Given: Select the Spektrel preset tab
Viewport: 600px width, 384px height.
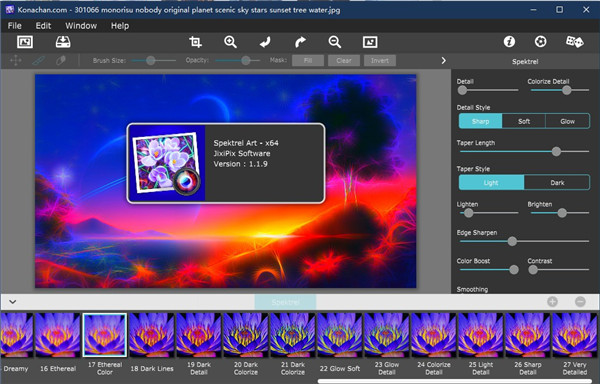Looking at the screenshot, I should (285, 302).
